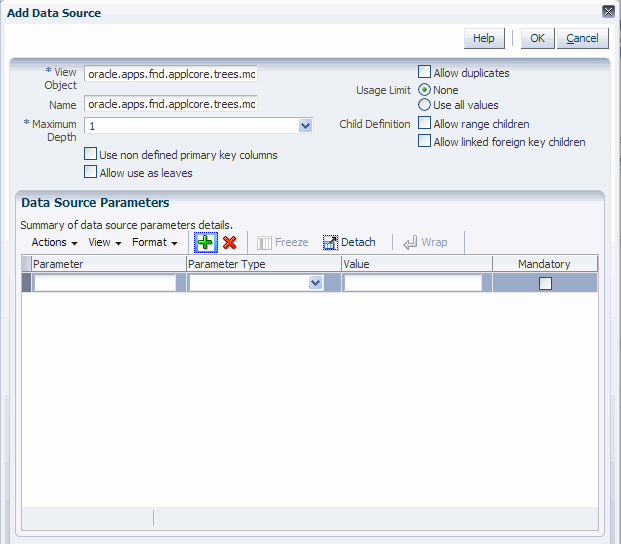Click the Parameter name field in the row
The height and width of the screenshot is (544, 621).
tap(105, 283)
